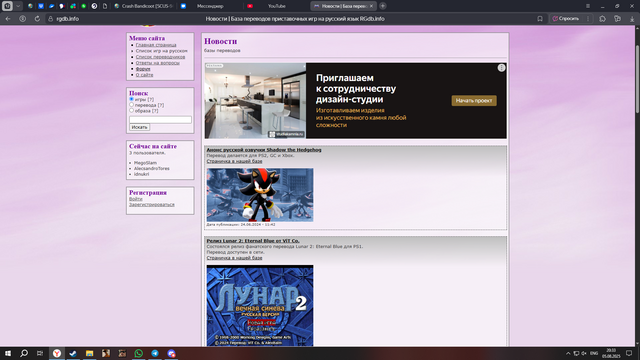Open the notification center icon
The height and width of the screenshot is (360, 640).
tap(629, 353)
